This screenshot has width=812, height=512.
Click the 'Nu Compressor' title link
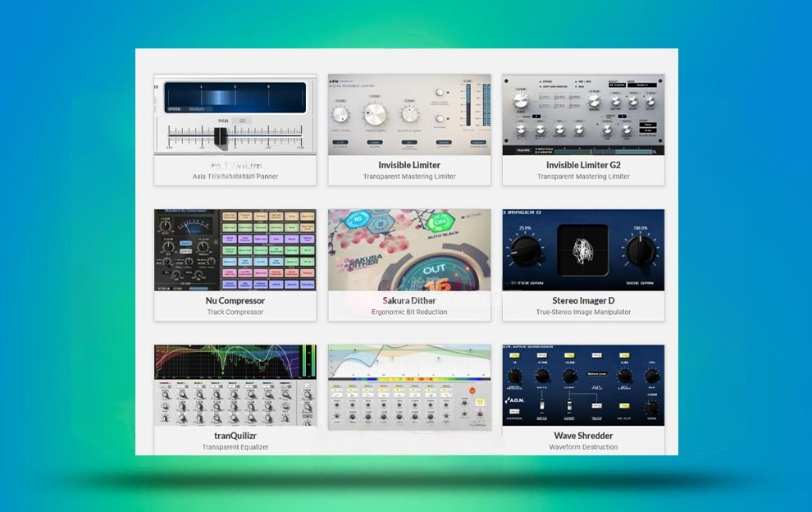tap(235, 300)
